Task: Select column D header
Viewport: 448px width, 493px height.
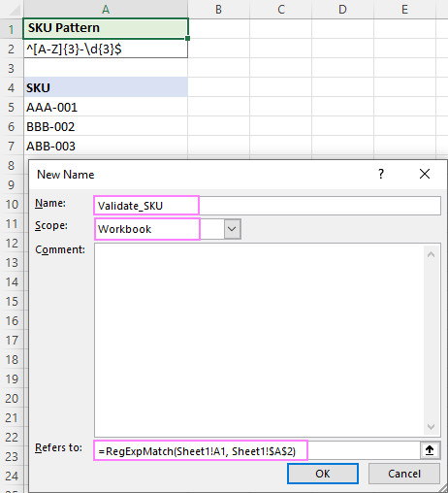Action: coord(343,9)
